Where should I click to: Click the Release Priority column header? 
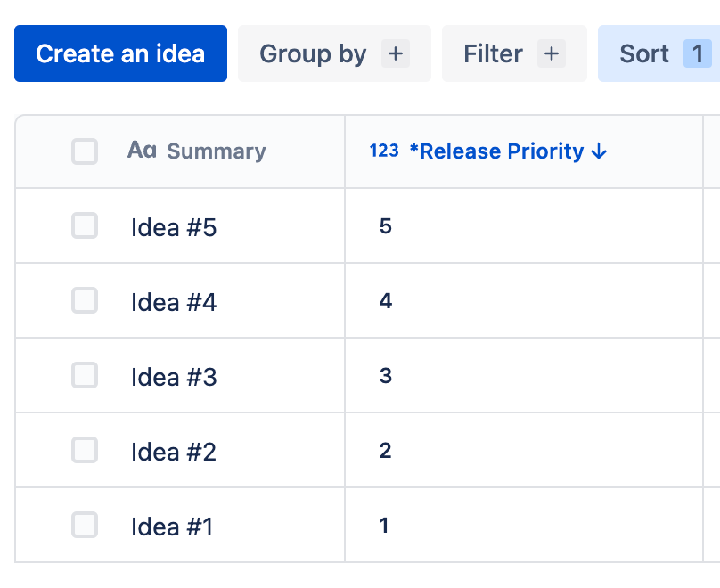click(496, 151)
